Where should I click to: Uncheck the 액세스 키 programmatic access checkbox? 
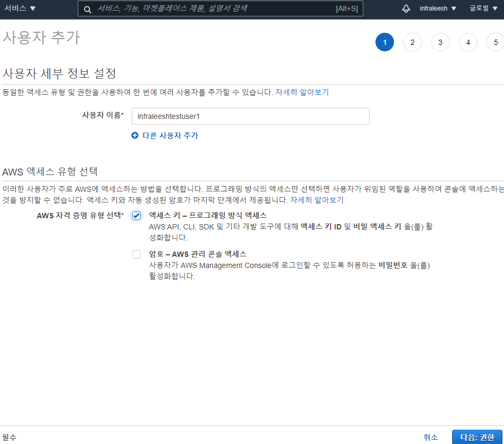coord(136,216)
